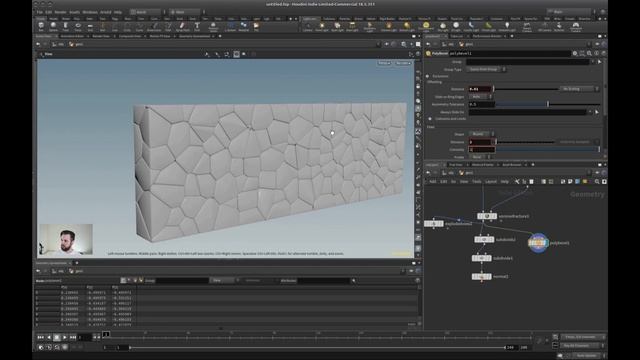Switch to the Performance Monitor tab

[487, 36]
